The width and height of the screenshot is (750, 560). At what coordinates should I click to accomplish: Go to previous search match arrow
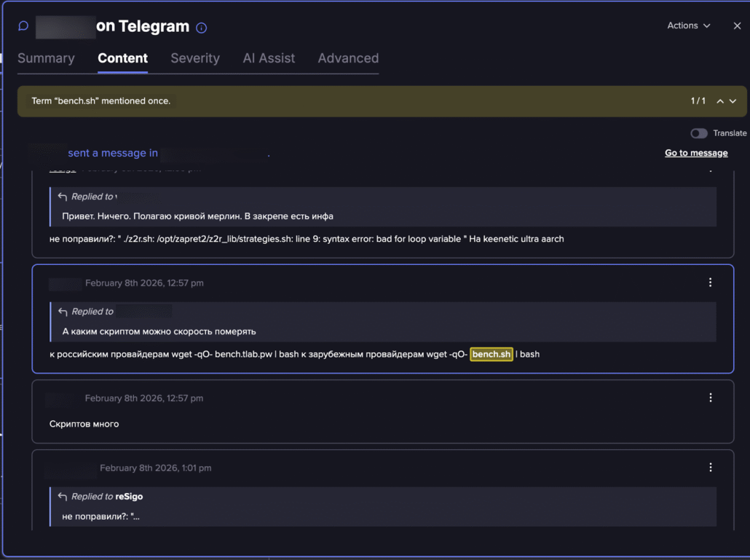720,101
